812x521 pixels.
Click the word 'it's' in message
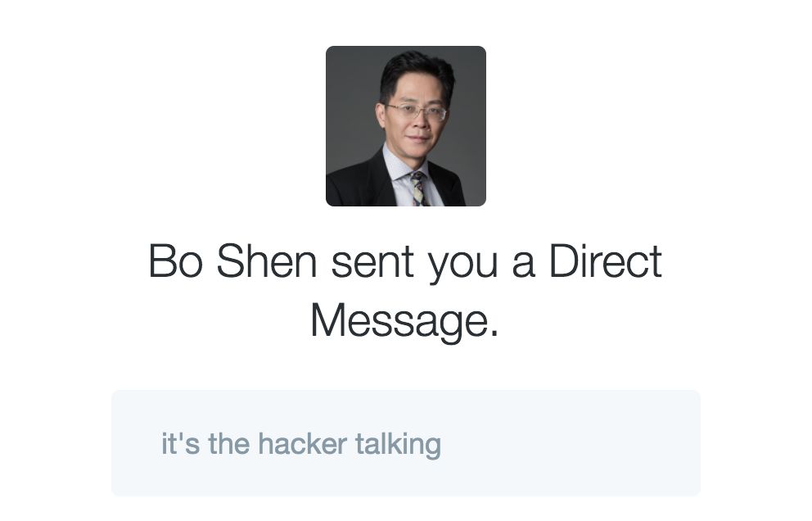tap(180, 444)
